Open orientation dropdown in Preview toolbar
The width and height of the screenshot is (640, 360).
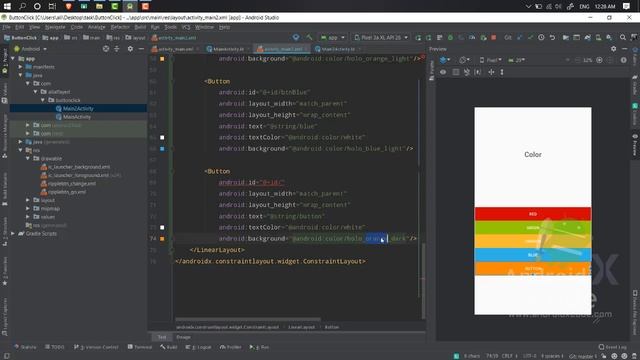coord(464,60)
